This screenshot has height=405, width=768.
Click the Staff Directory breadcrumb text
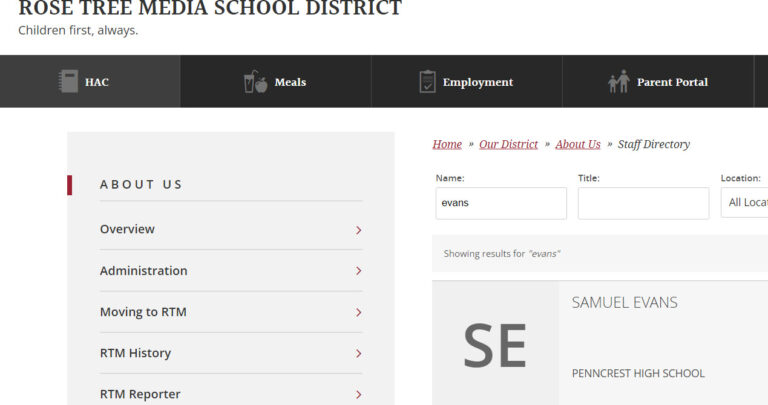tap(653, 144)
